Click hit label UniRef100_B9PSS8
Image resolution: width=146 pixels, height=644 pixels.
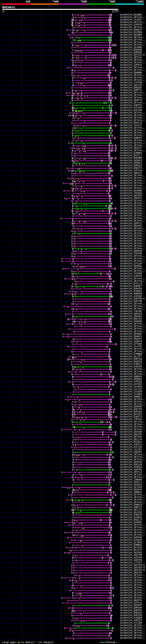tap(131, 359)
